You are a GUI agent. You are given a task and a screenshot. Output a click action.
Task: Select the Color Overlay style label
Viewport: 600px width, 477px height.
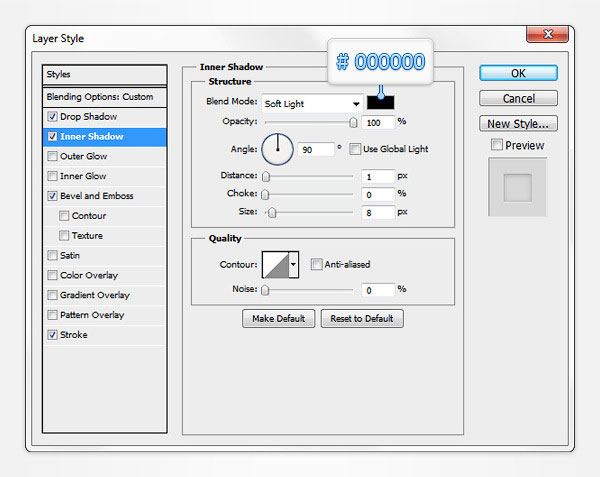pos(89,275)
